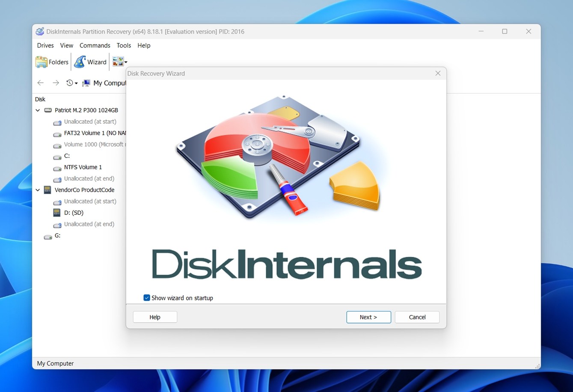The height and width of the screenshot is (392, 573).
Task: Click the Forward navigation arrow
Action: point(56,83)
